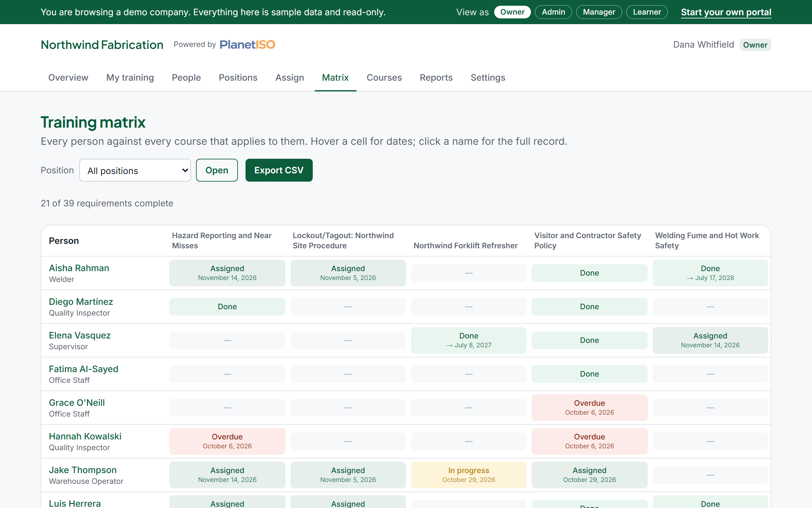Click Grace O'Neill's Overdue October 6 cell
This screenshot has height=508, width=812.
click(589, 408)
